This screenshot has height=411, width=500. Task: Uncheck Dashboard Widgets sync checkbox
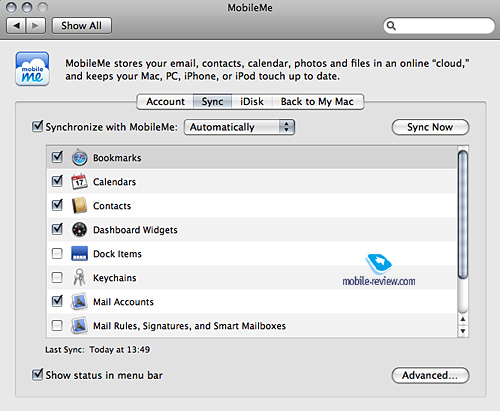[x=57, y=229]
